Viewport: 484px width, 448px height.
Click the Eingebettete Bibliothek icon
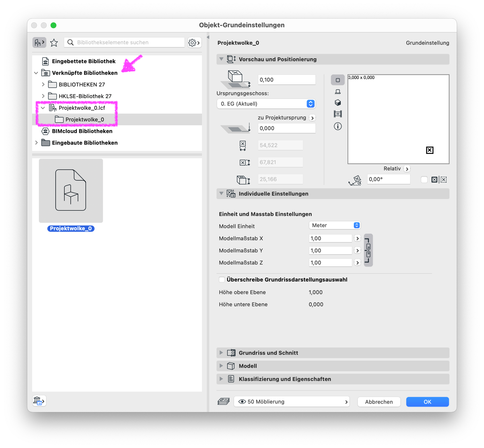click(x=46, y=61)
